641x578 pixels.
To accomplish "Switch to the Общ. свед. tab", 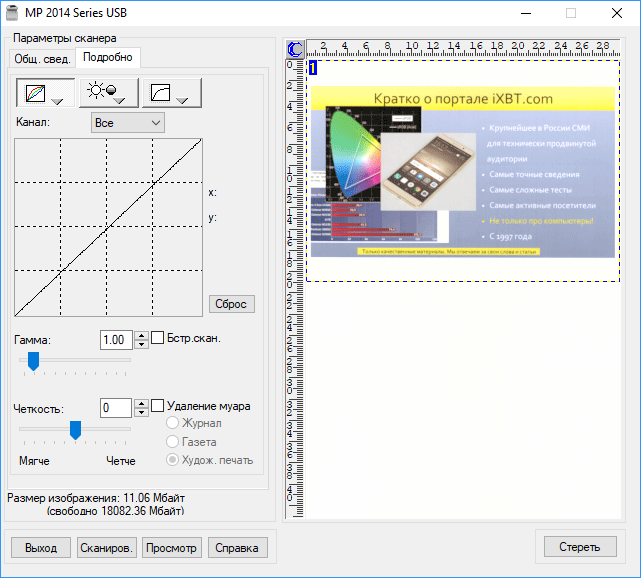I will [42, 59].
